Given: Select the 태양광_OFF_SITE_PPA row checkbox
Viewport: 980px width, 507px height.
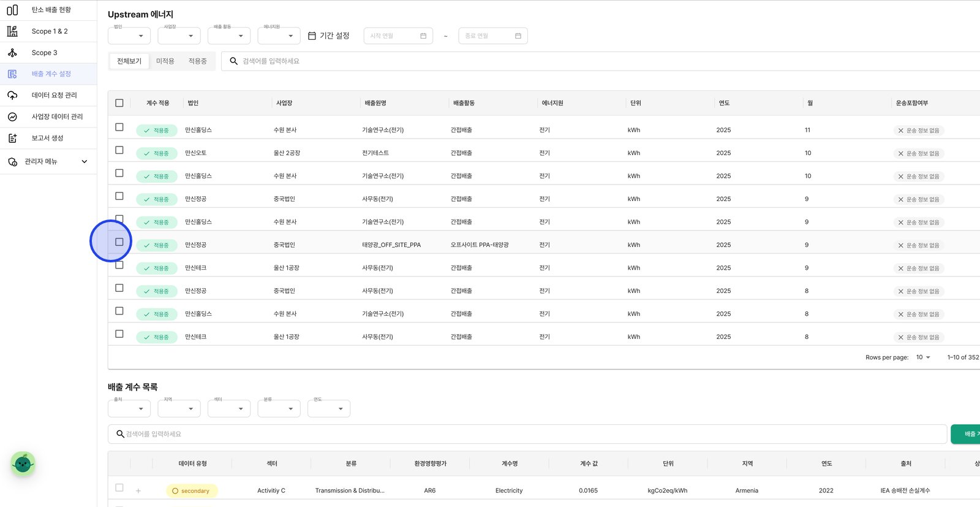Looking at the screenshot, I should tap(119, 242).
